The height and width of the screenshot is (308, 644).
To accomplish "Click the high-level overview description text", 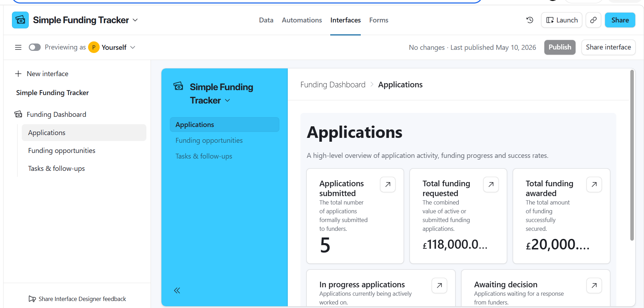I will point(427,155).
